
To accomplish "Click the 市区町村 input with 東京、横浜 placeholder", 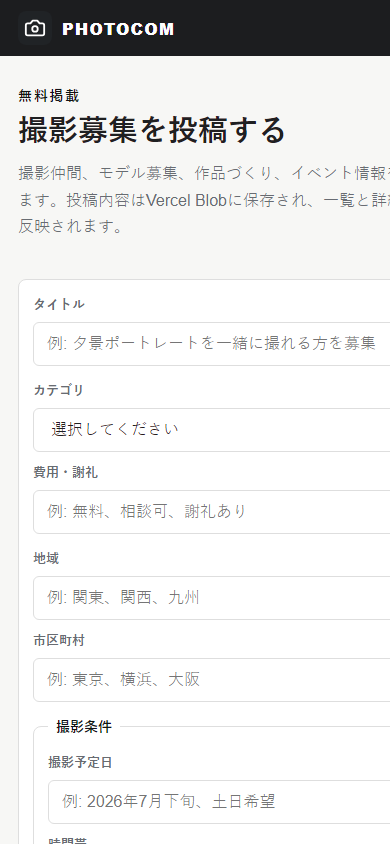I will pyautogui.click(x=211, y=680).
